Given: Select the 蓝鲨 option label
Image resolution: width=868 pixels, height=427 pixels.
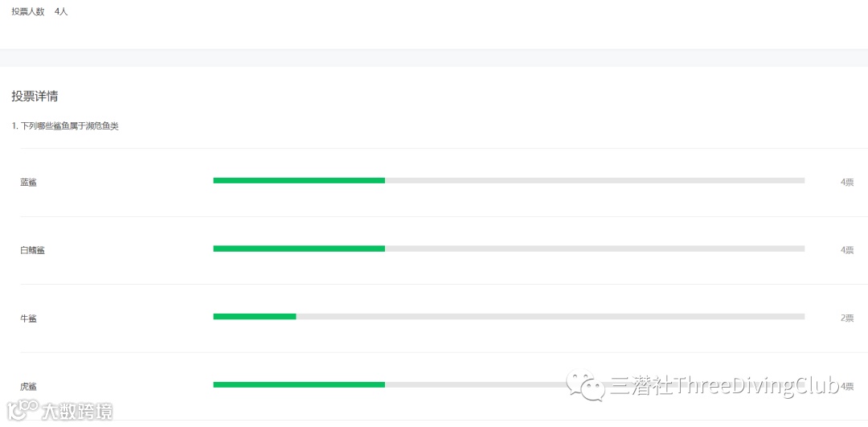Looking at the screenshot, I should coord(29,183).
